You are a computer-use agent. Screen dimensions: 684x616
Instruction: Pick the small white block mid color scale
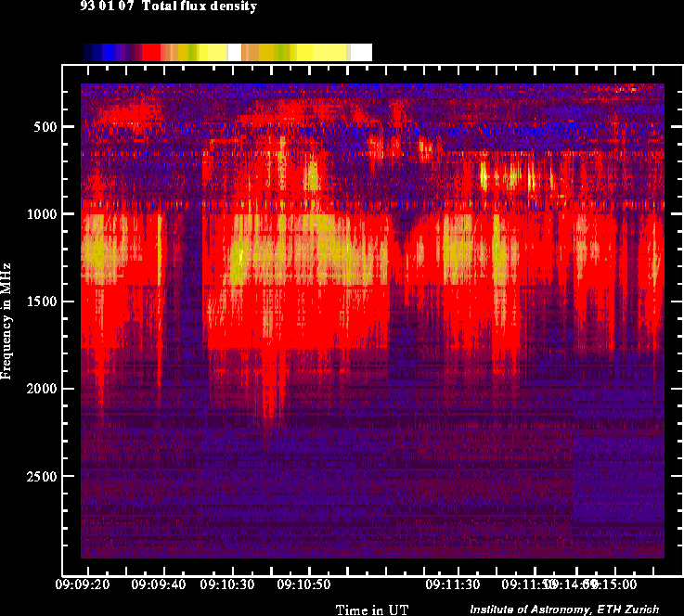234,52
